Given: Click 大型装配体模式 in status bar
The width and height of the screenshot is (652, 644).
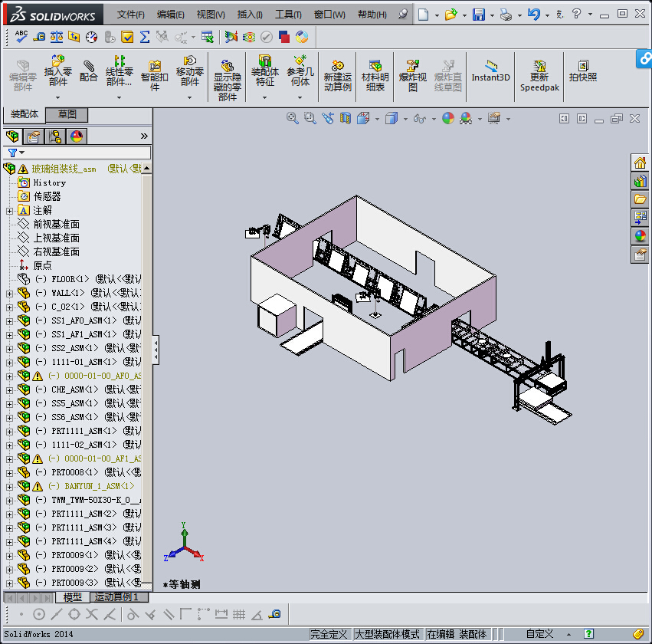Looking at the screenshot, I should [387, 634].
